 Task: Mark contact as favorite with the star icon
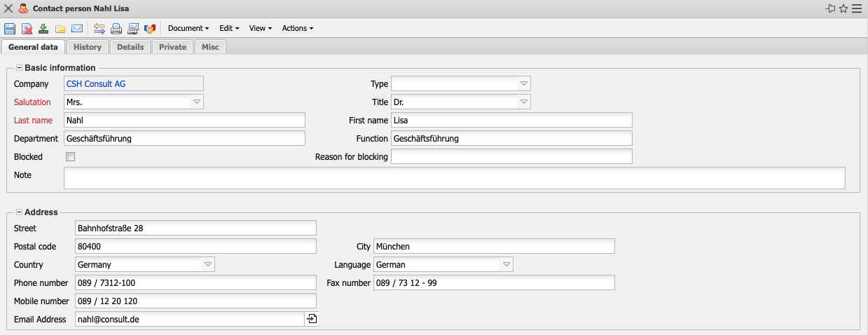coord(843,9)
